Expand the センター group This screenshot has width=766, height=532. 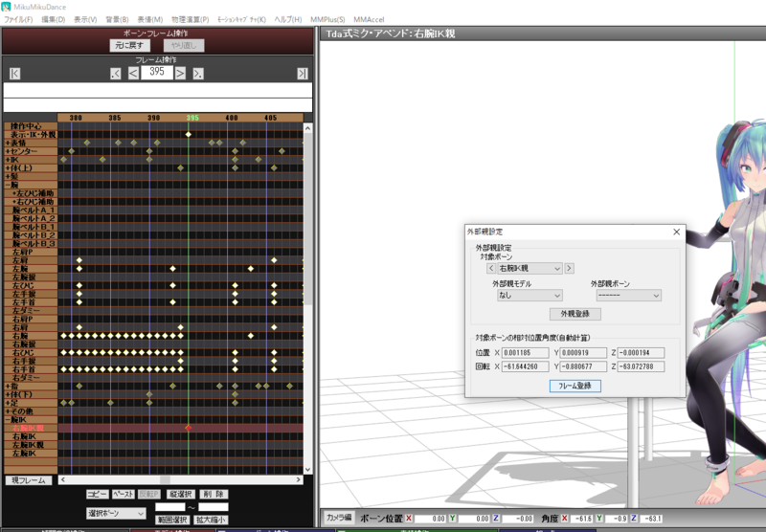(x=8, y=151)
